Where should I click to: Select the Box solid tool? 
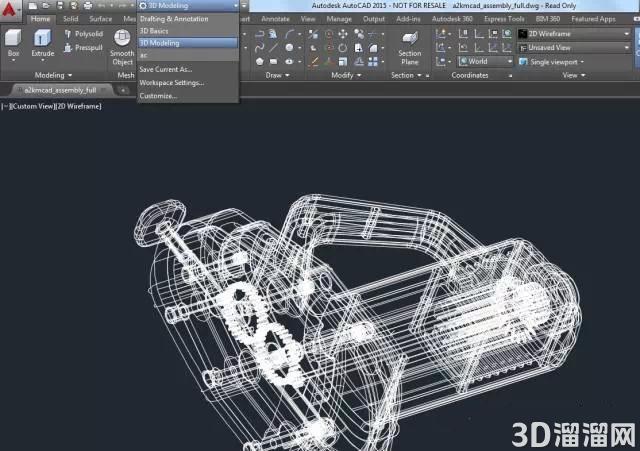[x=13, y=43]
